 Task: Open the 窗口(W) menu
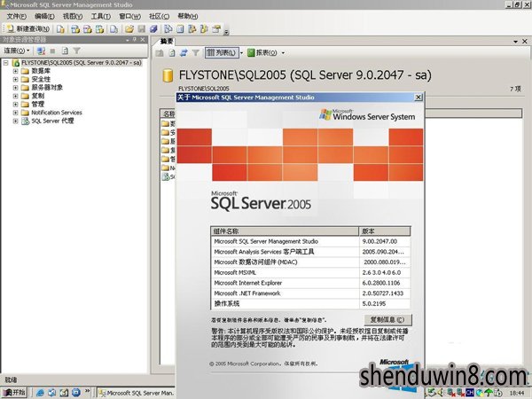tap(129, 16)
